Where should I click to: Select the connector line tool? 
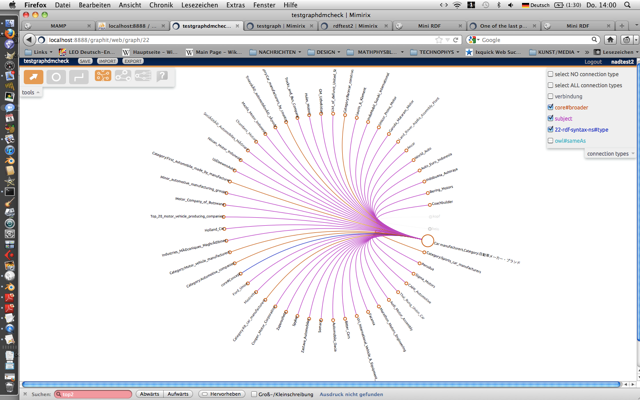(x=78, y=77)
